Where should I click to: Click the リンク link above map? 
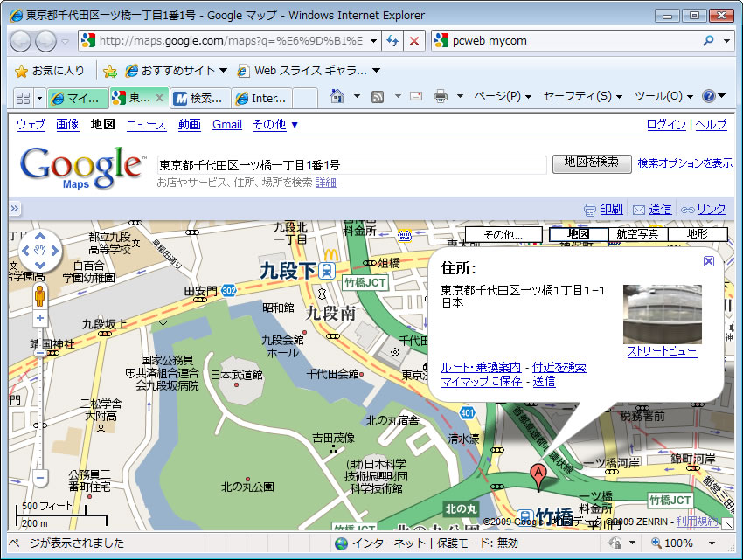[x=712, y=209]
